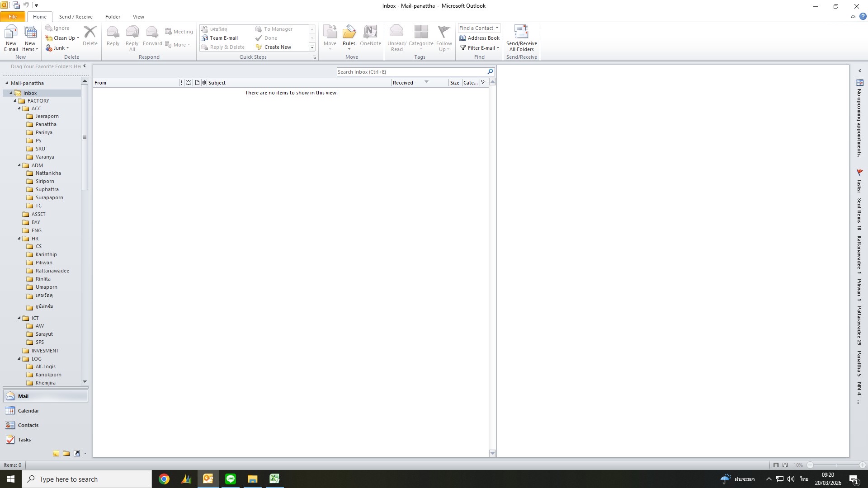Screen dimensions: 868x488
Task: Expand the Quick Steps gallery
Action: tap(312, 47)
